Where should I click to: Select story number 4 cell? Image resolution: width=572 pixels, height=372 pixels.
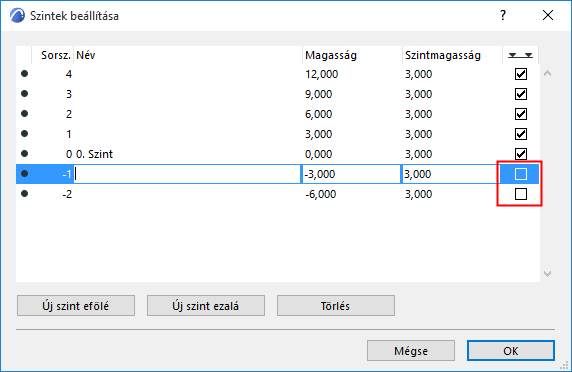pos(69,74)
